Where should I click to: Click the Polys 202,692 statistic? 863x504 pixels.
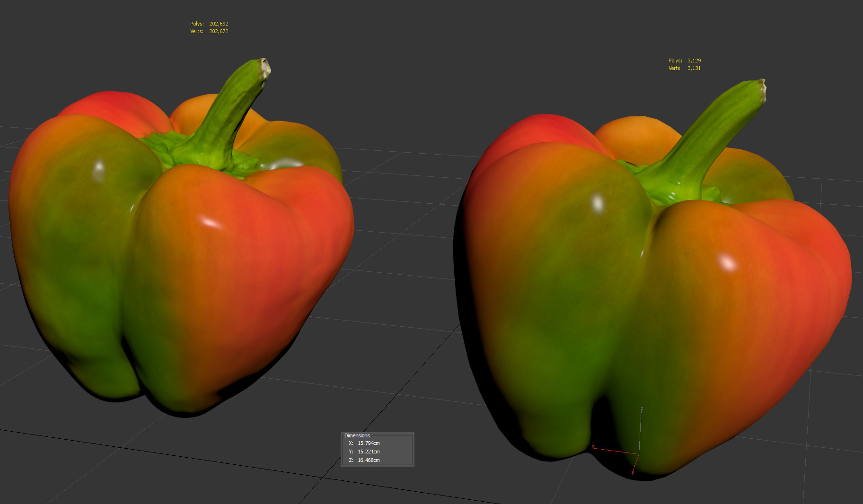pos(209,24)
